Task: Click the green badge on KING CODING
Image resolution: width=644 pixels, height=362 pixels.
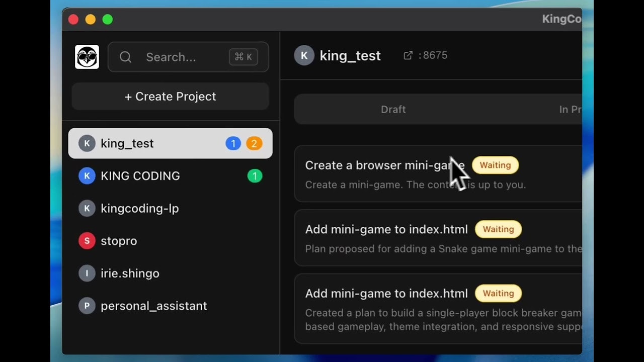Action: point(255,176)
